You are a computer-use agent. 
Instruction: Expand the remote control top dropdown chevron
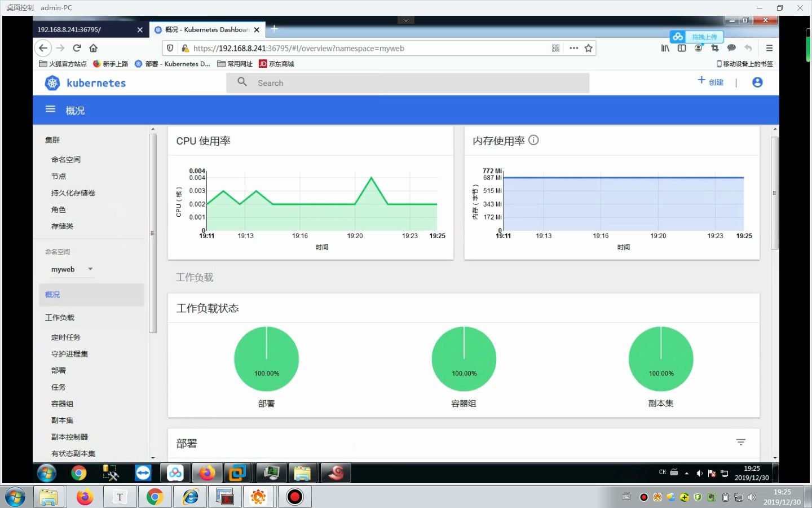click(x=405, y=20)
